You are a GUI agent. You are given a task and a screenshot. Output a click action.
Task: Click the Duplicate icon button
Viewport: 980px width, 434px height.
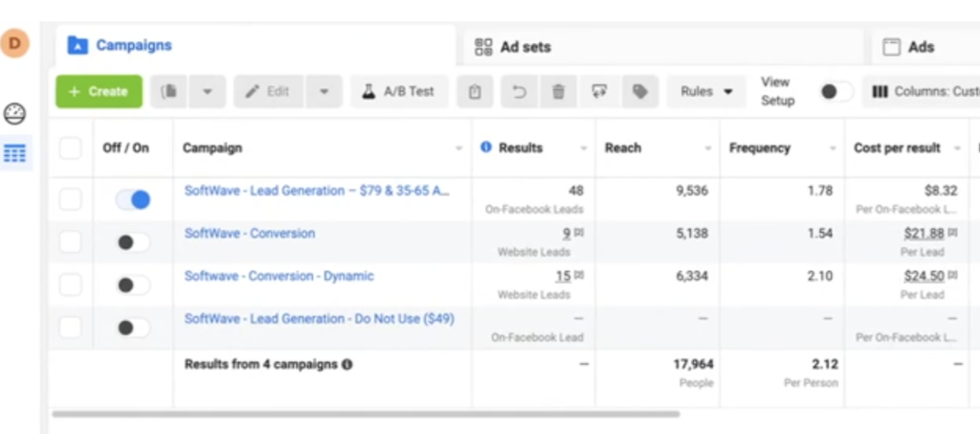[x=168, y=91]
